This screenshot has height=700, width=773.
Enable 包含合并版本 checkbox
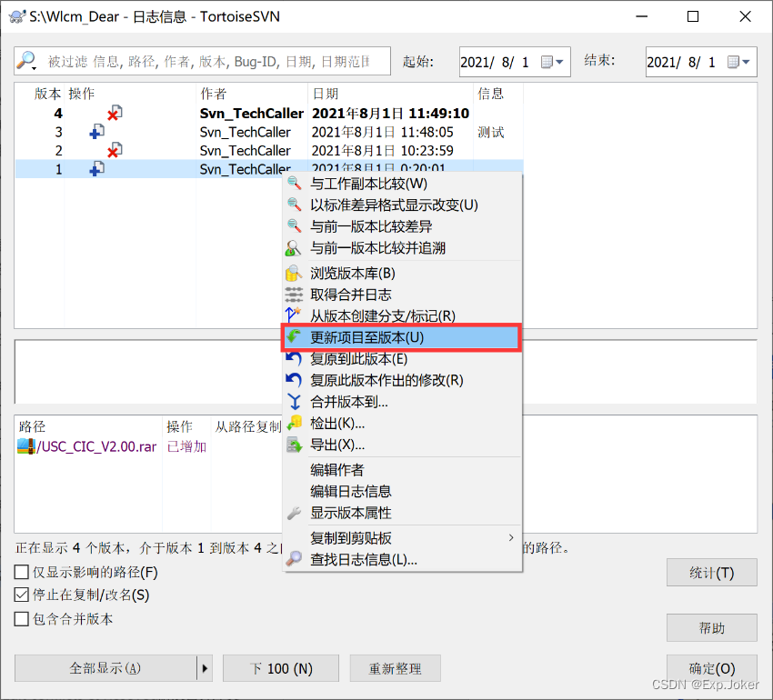(x=21, y=619)
